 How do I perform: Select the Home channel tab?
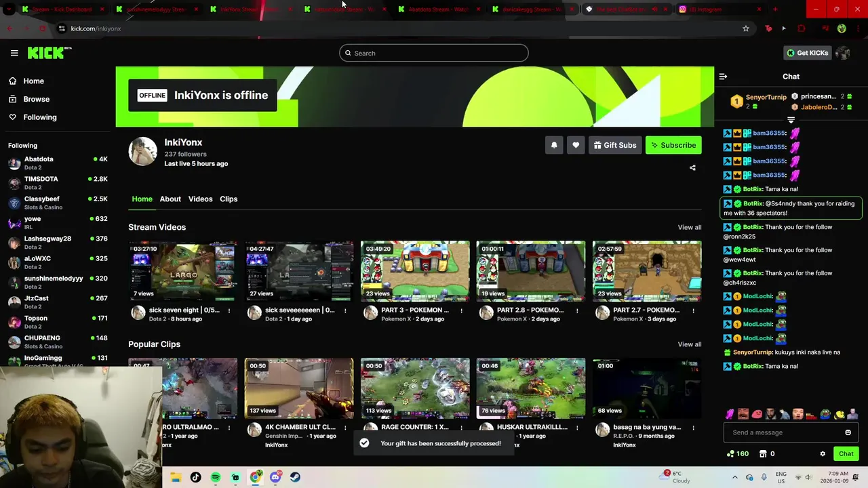point(142,199)
